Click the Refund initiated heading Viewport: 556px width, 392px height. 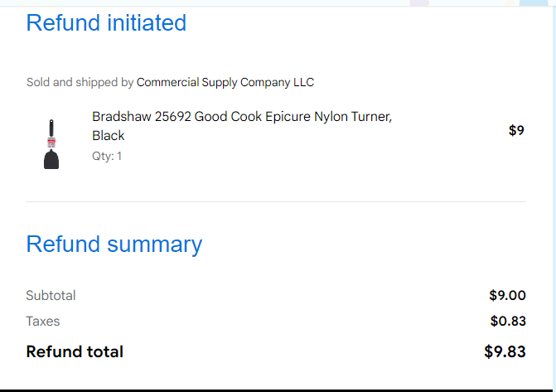106,22
